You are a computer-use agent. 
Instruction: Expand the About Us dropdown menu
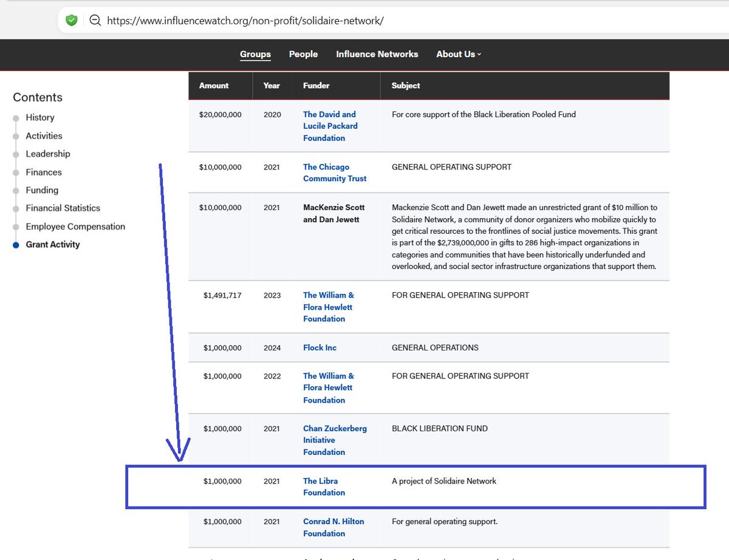click(x=459, y=54)
